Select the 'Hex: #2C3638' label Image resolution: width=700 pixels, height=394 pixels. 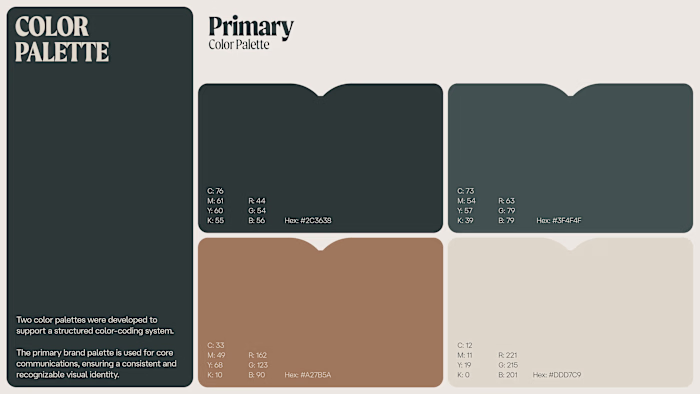(x=308, y=220)
